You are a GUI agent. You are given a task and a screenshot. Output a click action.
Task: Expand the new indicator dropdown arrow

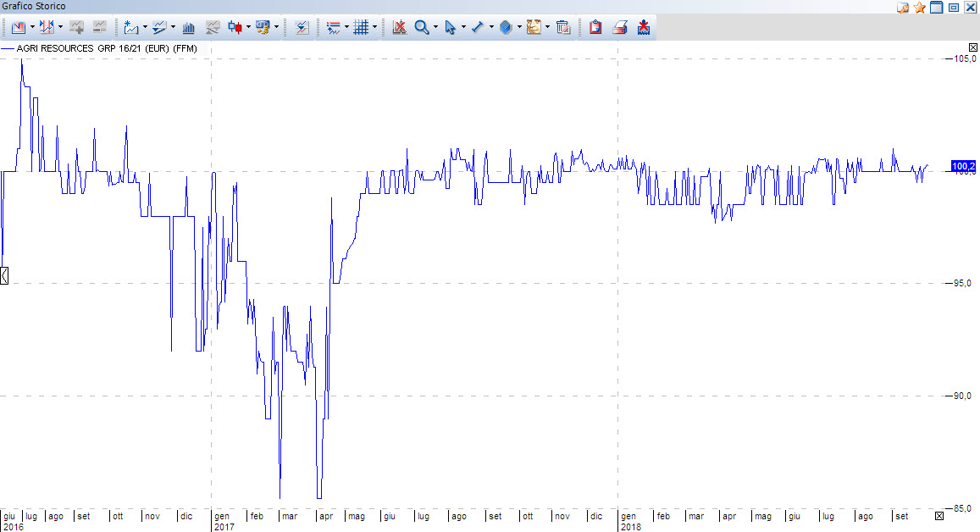145,27
